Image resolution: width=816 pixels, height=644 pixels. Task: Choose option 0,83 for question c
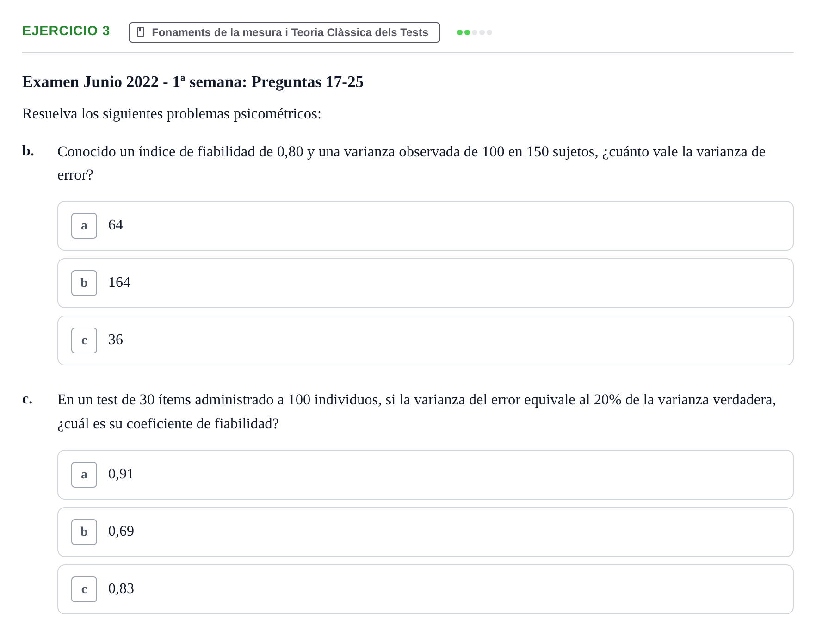coord(426,589)
